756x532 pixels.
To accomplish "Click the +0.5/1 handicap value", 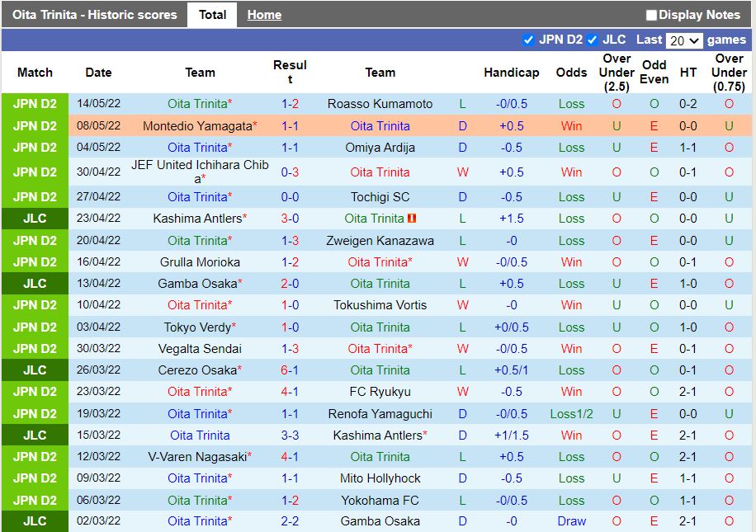I will click(512, 370).
